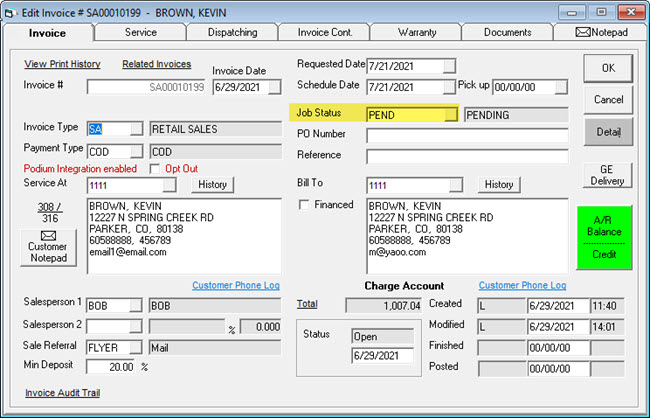This screenshot has height=418, width=650.
Task: Toggle the Podium Opt Out checkbox
Action: click(x=155, y=169)
